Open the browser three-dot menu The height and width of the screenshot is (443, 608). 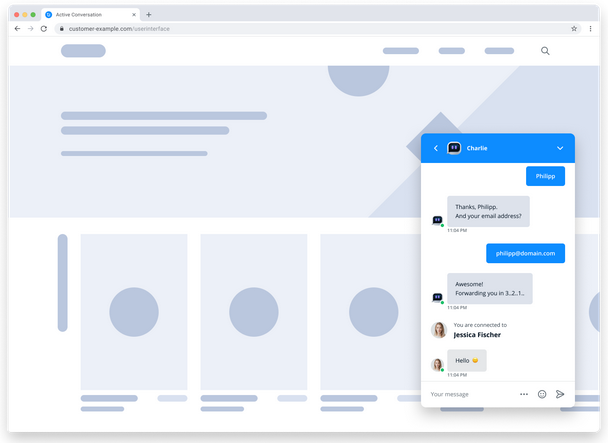pos(591,29)
